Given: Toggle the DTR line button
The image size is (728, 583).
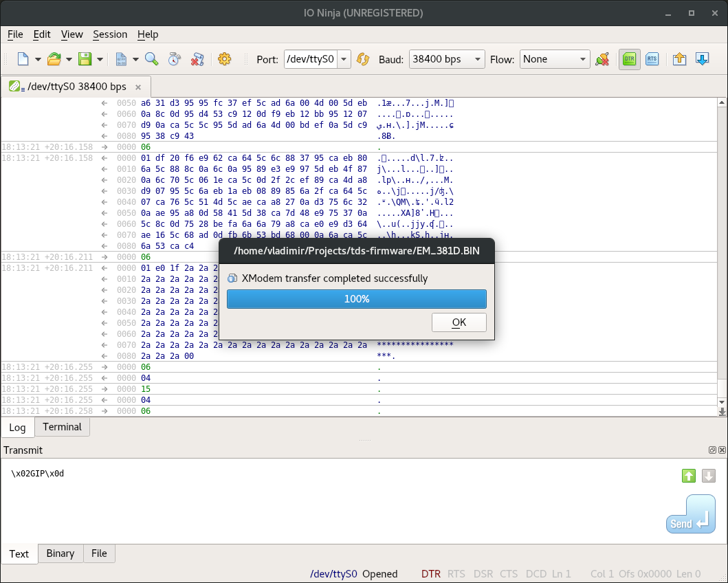Looking at the screenshot, I should [x=629, y=59].
